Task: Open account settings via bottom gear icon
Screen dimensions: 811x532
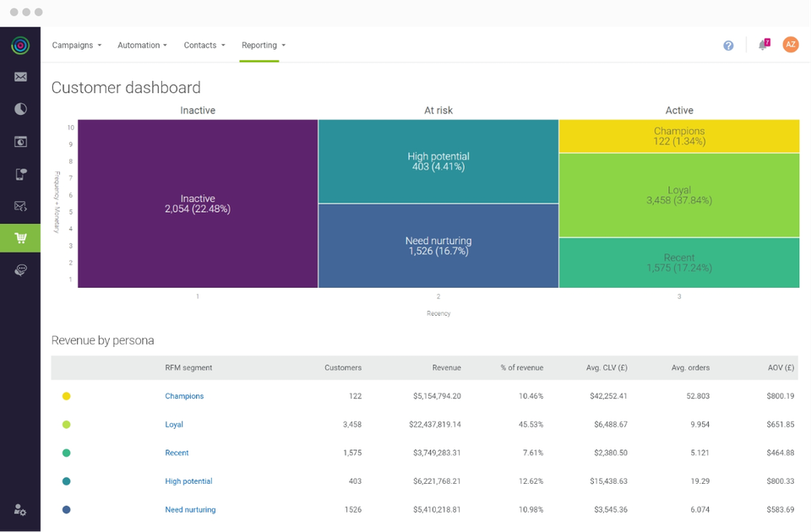Action: [20, 511]
